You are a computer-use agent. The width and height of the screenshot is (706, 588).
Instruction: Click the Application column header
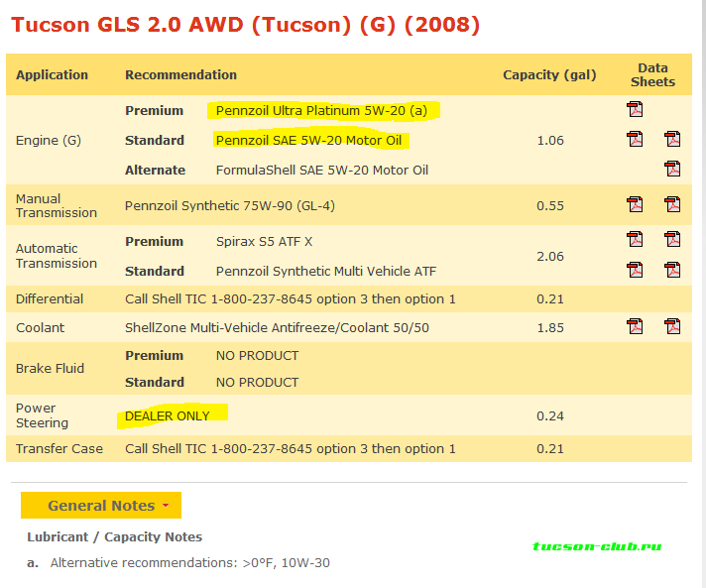tap(52, 74)
